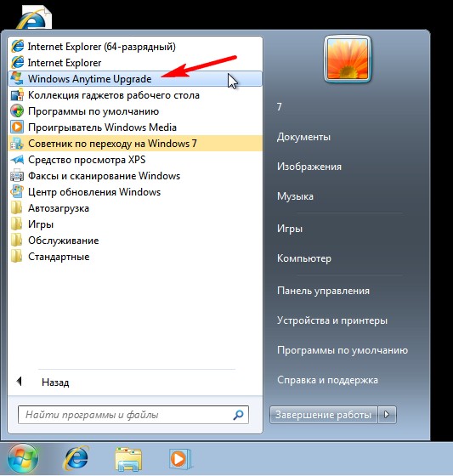Open Программы по умолчанию in the programs list
This screenshot has width=453, height=476.
[x=135, y=111]
